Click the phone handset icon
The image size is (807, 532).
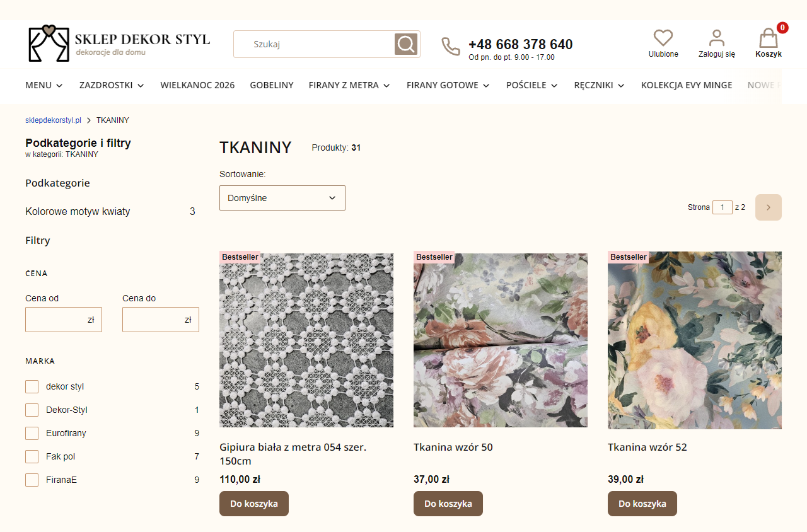tap(451, 46)
